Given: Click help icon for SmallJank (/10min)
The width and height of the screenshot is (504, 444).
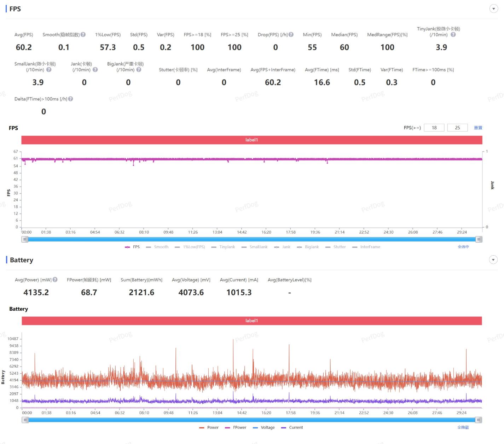Looking at the screenshot, I should pyautogui.click(x=49, y=70).
